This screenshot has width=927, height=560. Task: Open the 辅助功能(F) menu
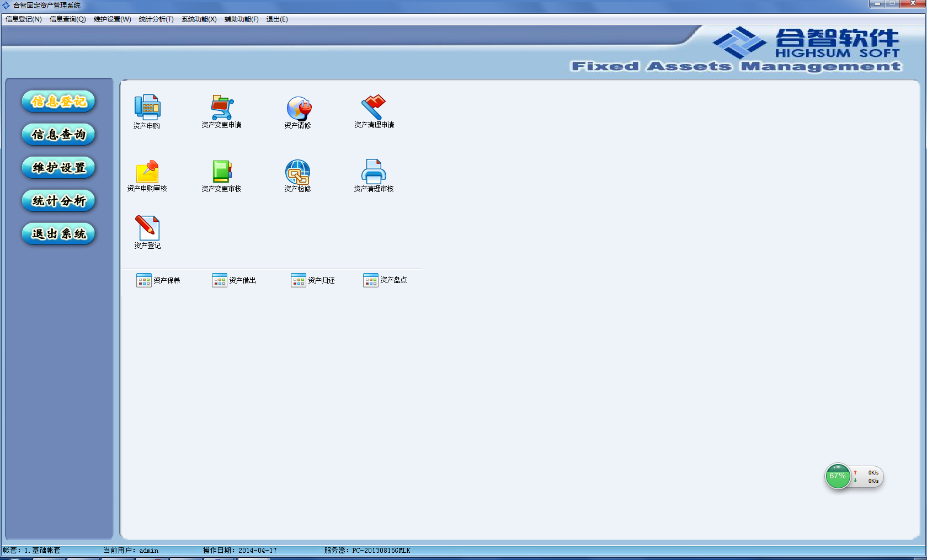(242, 19)
